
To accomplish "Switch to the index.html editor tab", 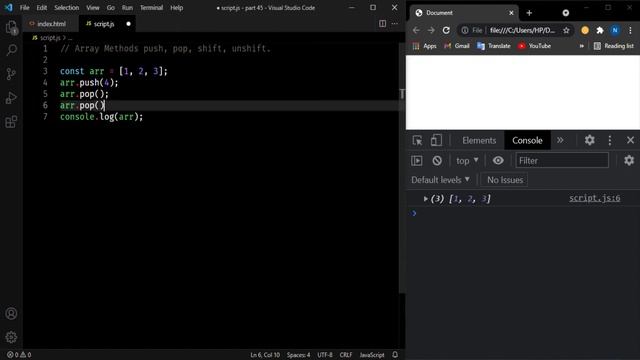I will point(51,24).
